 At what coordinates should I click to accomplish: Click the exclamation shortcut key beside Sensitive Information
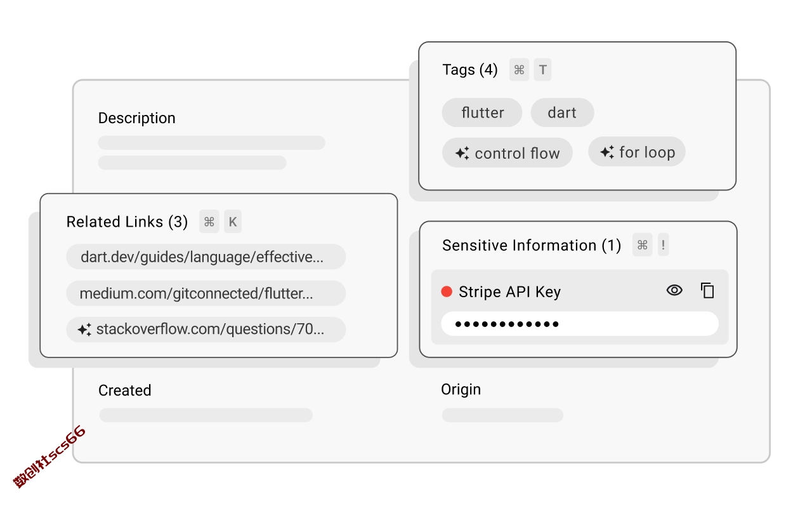click(x=663, y=245)
